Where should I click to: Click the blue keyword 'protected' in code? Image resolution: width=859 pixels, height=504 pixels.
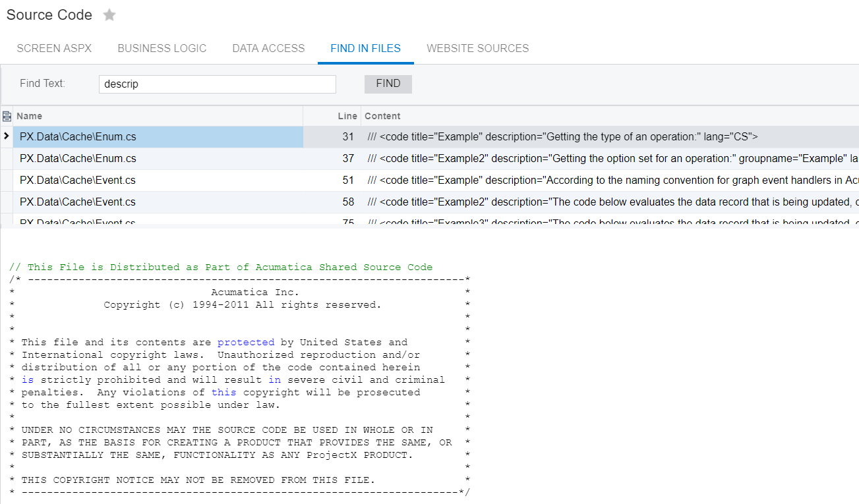tap(246, 342)
